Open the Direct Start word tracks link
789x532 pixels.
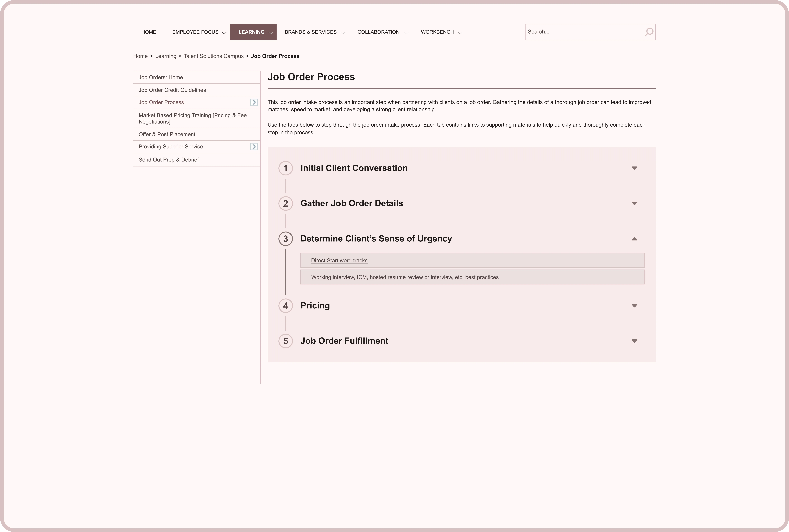click(x=339, y=261)
